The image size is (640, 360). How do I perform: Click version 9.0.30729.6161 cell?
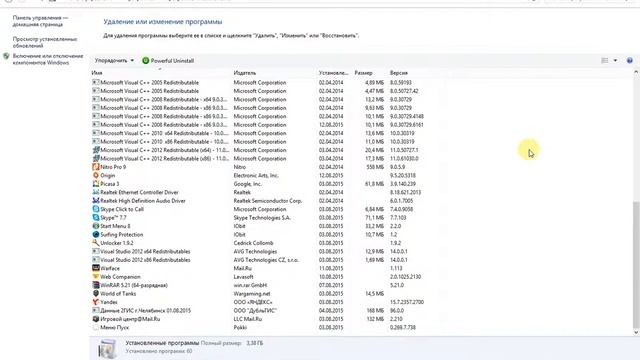click(x=407, y=124)
